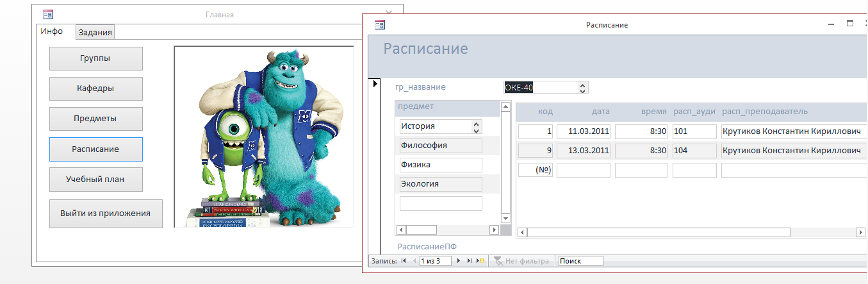Screen dimensions: 868x284
Task: Click the date cell 11.03.2011
Action: 584,131
